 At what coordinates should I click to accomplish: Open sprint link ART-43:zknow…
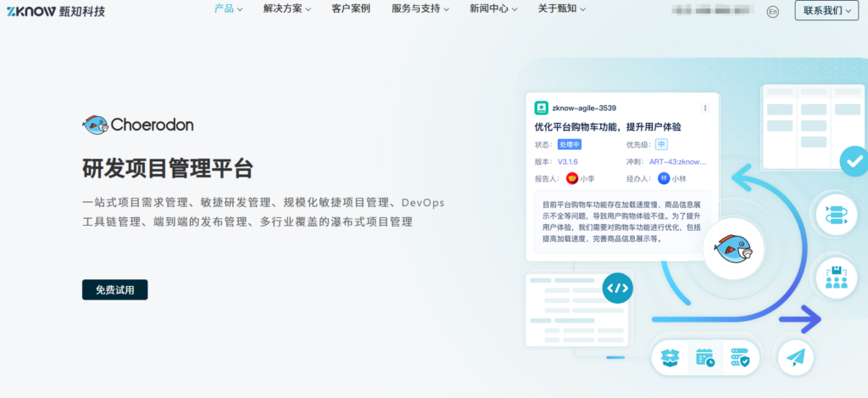pos(678,162)
